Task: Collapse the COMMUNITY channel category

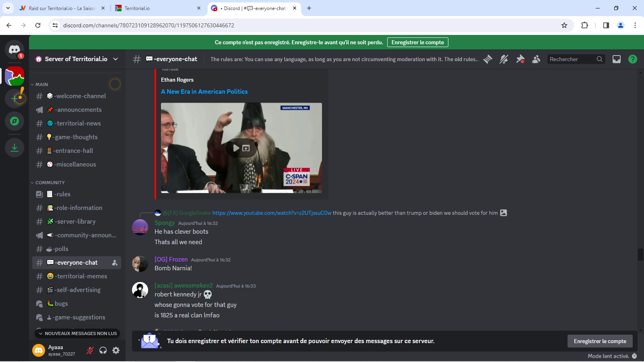Action: 50,183
